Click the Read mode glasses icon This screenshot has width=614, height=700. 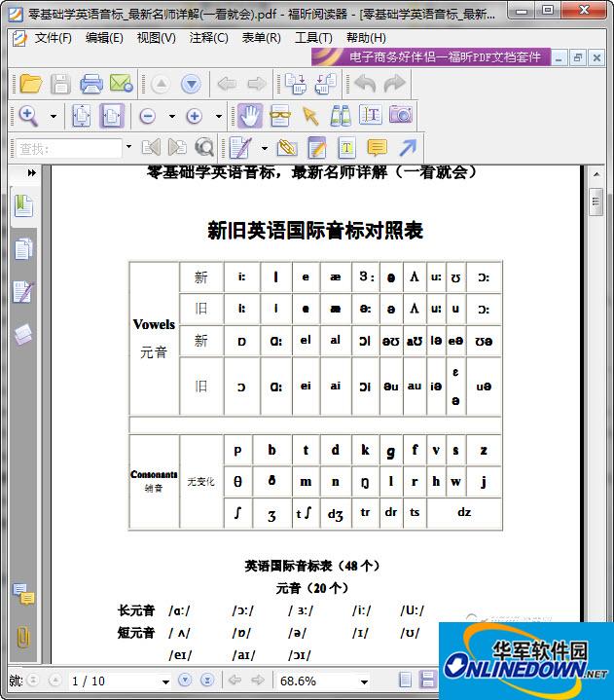[x=280, y=116]
